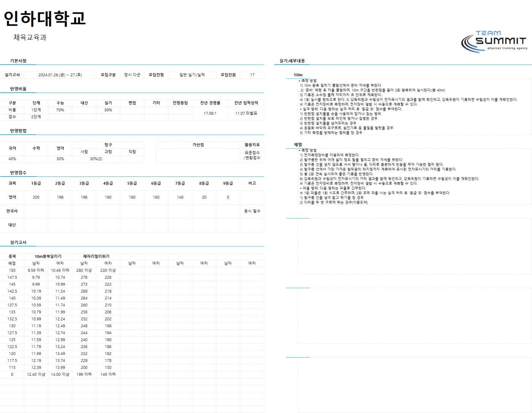Select the 반영점수 section header
Image resolution: width=532 pixels, height=413 pixels.
tap(18, 173)
